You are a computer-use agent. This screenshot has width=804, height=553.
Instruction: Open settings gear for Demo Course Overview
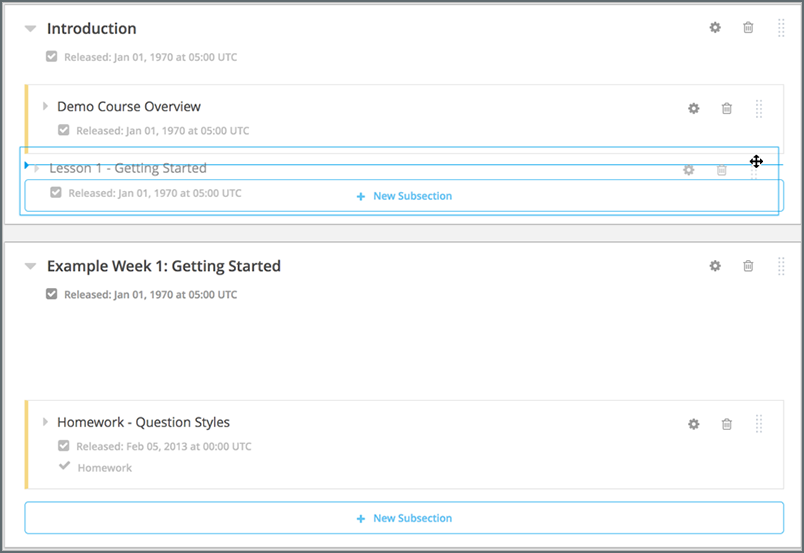click(x=693, y=108)
